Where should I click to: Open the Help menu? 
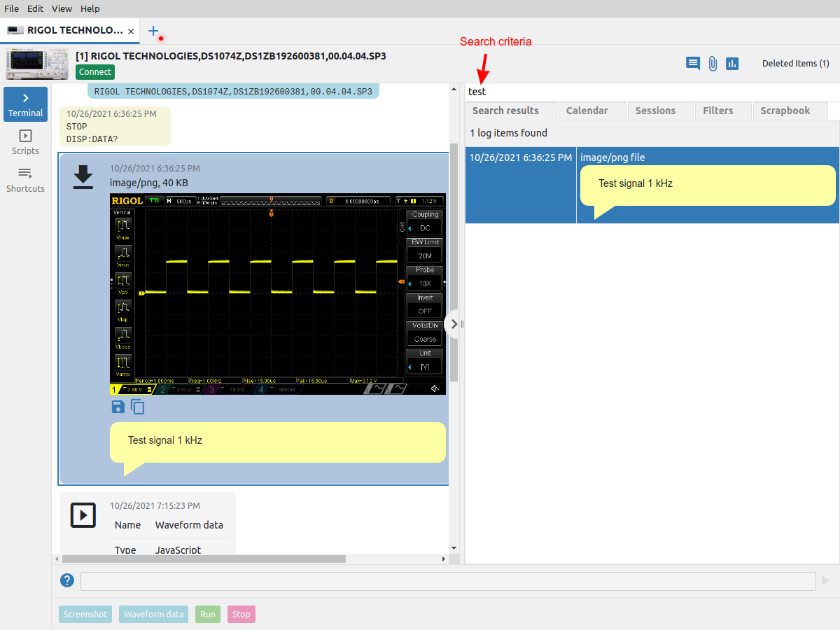(x=90, y=8)
